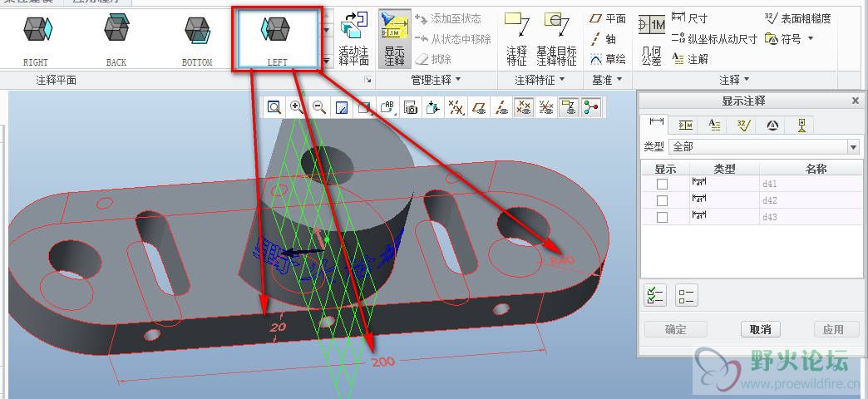
Task: Check the display box for d41
Action: pos(662,184)
